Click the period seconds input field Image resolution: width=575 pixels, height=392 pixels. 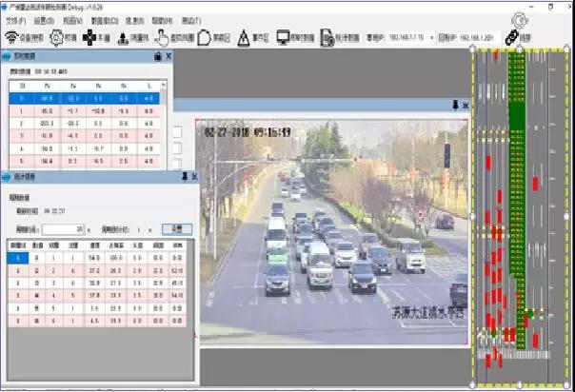[62, 229]
